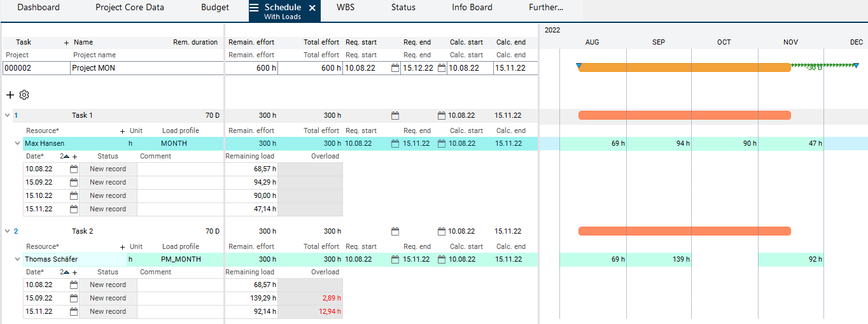The height and width of the screenshot is (324, 868).
Task: Open Task 2 Req. end calendar icon
Action: point(442,232)
